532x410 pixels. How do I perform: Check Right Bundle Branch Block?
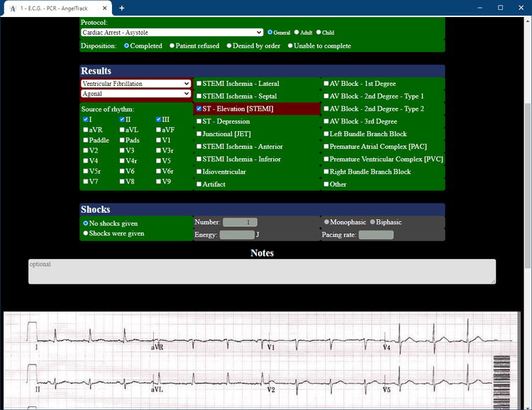326,172
